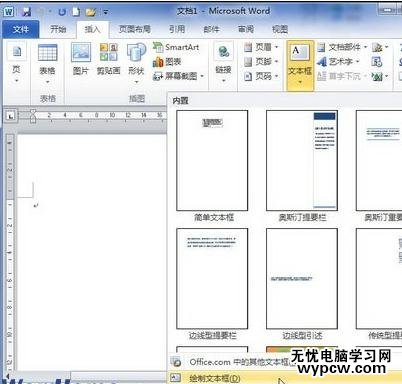Open the 形状 shapes gallery

136,63
